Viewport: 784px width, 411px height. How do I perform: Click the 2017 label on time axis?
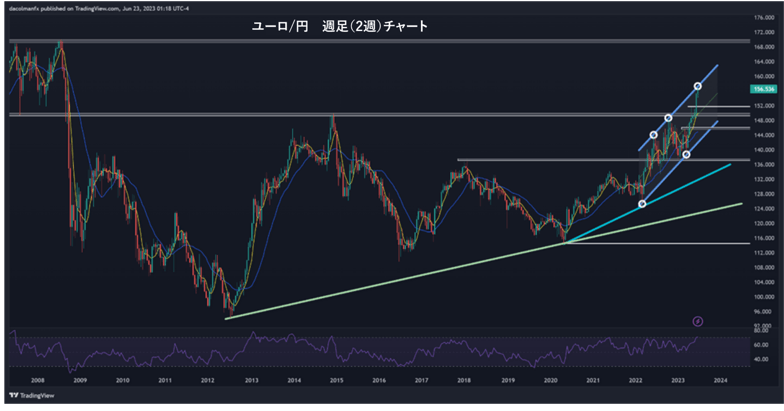422,380
